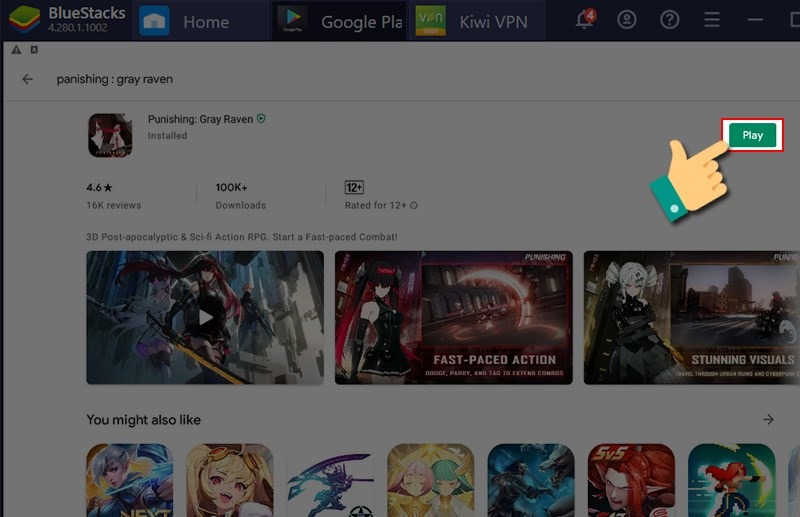Switch to the Kiwi VPN tab

(477, 21)
